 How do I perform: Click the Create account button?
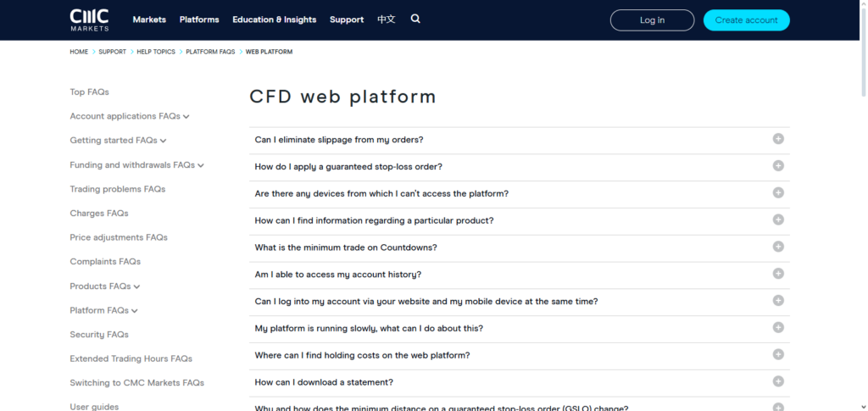[746, 20]
